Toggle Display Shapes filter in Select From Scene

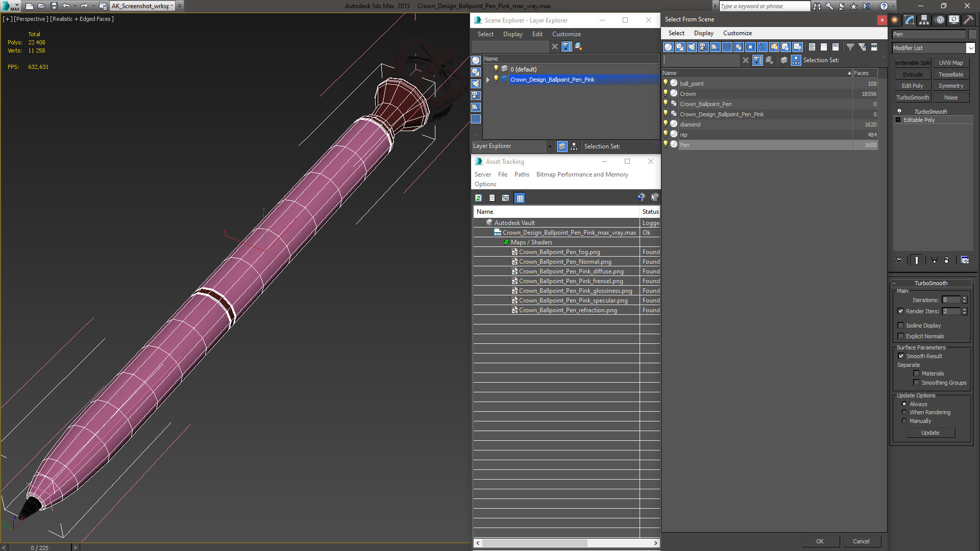pos(680,47)
